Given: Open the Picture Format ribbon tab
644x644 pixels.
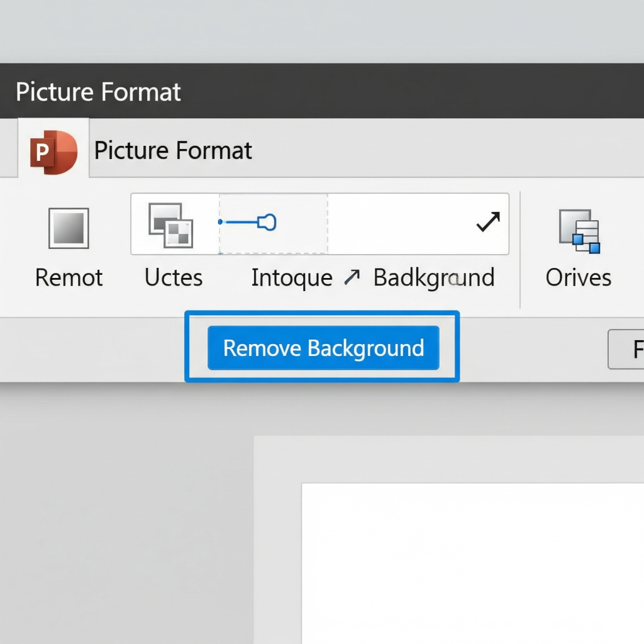Looking at the screenshot, I should pyautogui.click(x=173, y=151).
